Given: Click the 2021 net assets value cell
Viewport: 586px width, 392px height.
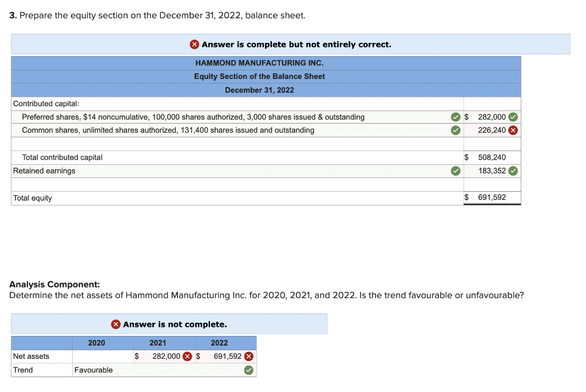Looking at the screenshot, I should (x=164, y=357).
